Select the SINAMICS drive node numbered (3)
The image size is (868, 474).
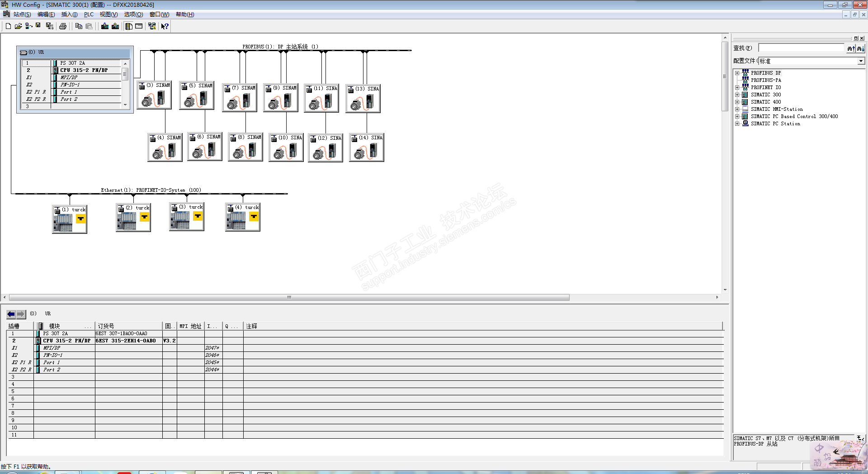point(154,95)
